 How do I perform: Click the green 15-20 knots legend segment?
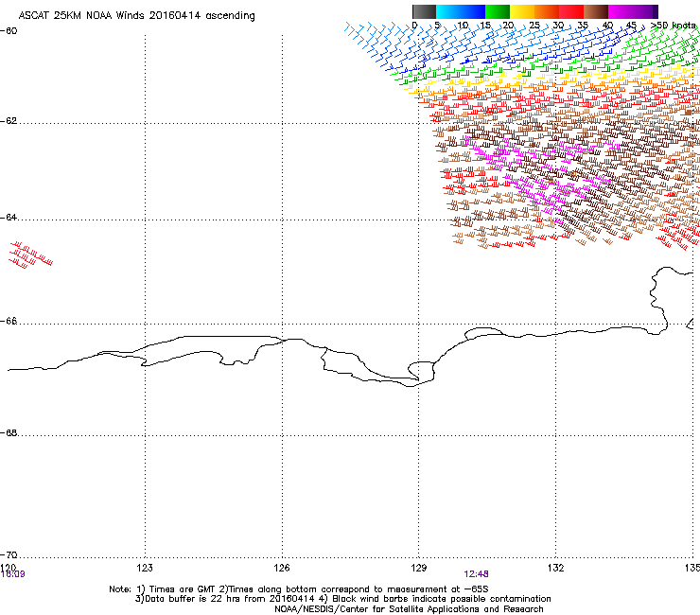[498, 11]
